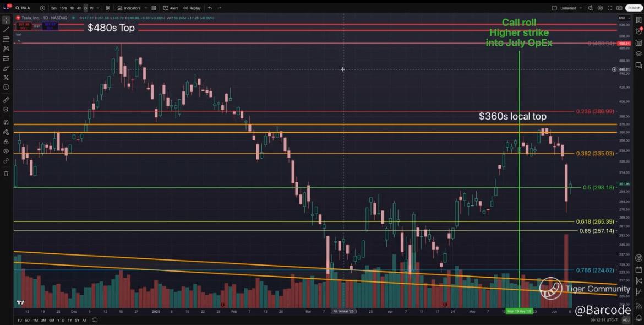
Task: Set the date range to YTD
Action: [61, 320]
